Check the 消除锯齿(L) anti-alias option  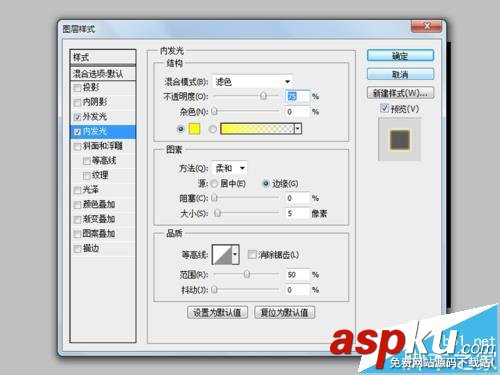coord(252,255)
